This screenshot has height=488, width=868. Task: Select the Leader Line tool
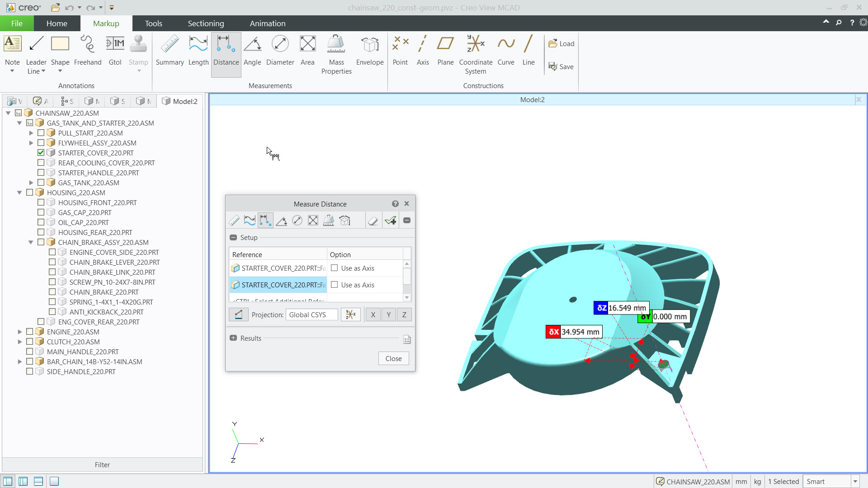pyautogui.click(x=36, y=53)
